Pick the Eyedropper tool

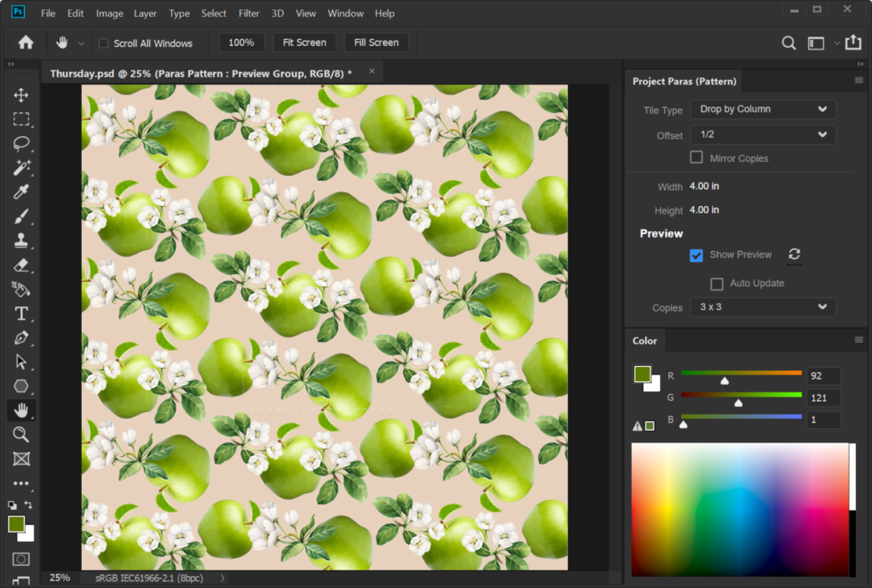point(21,191)
